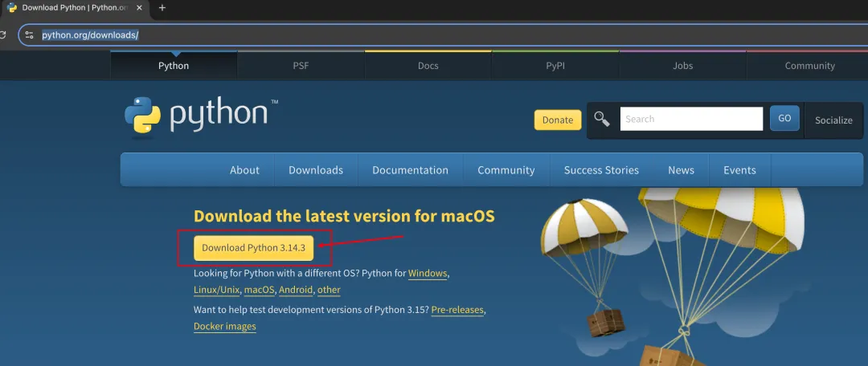The image size is (868, 366).
Task: Open the Community top navigation tab
Action: [809, 65]
